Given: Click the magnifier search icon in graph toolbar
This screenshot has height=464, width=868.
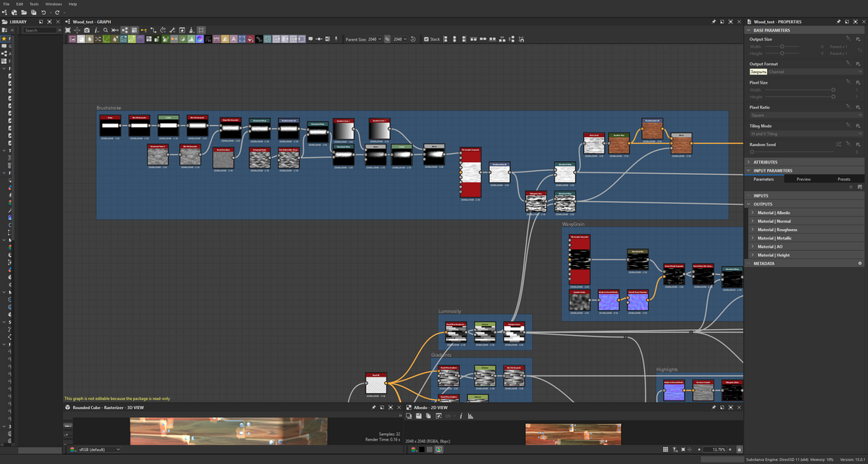Looking at the screenshot, I should pos(105,30).
